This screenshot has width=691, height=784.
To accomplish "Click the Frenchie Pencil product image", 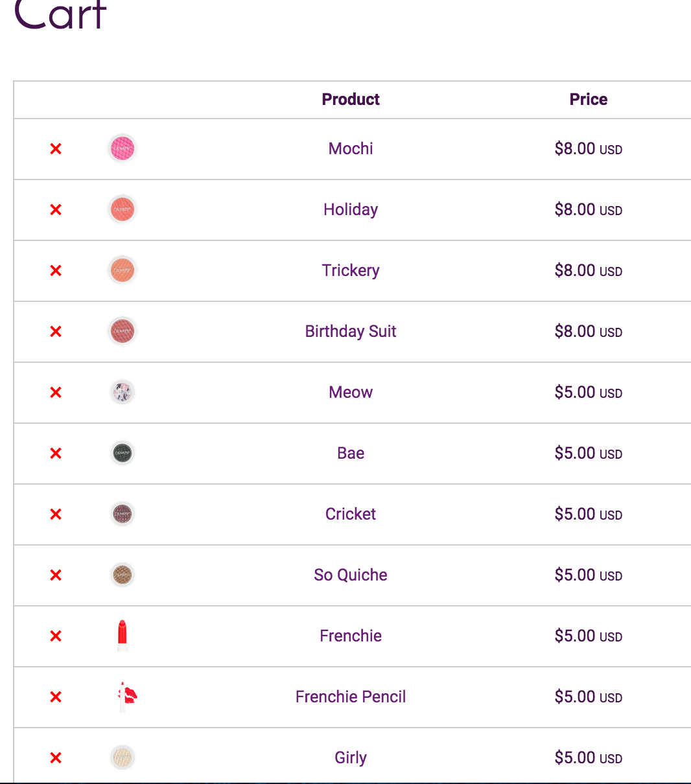I will click(126, 697).
